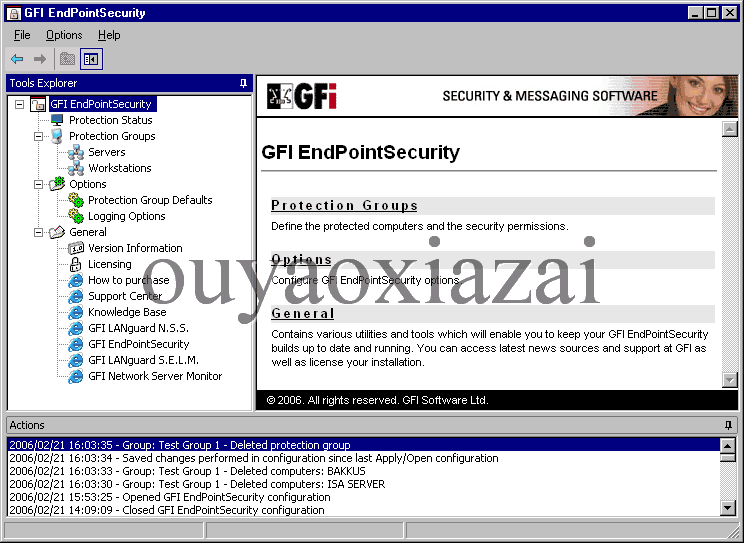Collapse the GFI EndPointSecurity root node
Image resolution: width=744 pixels, height=543 pixels.
(19, 104)
